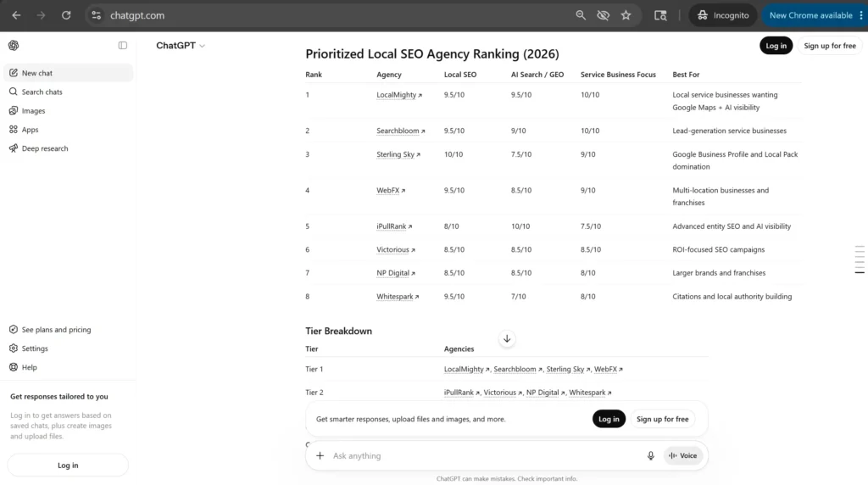Image resolution: width=868 pixels, height=485 pixels.
Task: Open WebFX link in Tier 1 row
Action: coord(609,370)
